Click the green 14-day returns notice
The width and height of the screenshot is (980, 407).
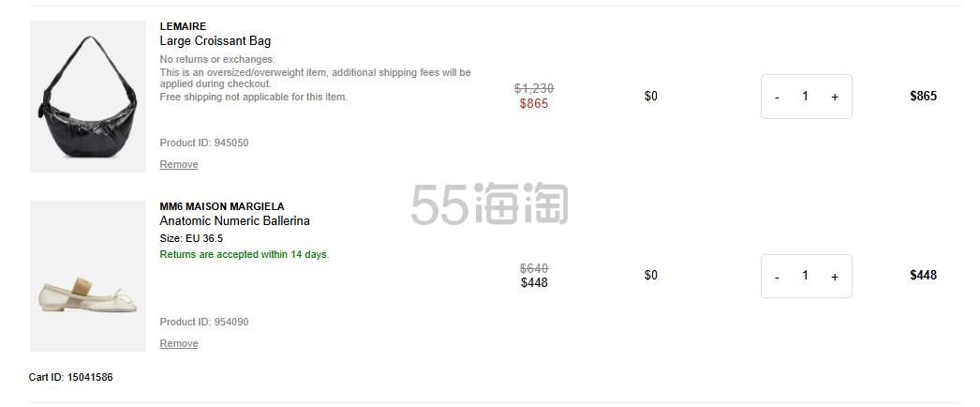coord(245,254)
